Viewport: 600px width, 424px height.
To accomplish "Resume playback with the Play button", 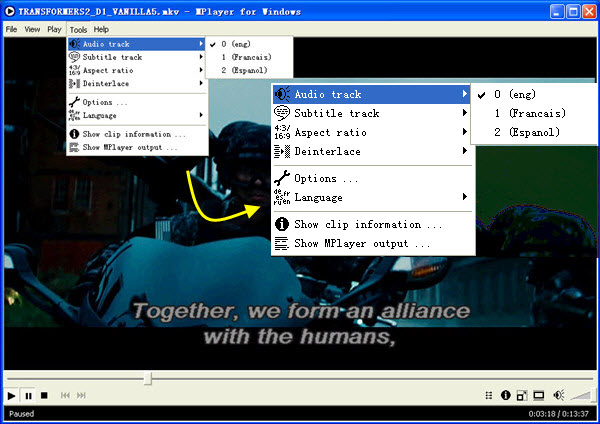I will [11, 396].
